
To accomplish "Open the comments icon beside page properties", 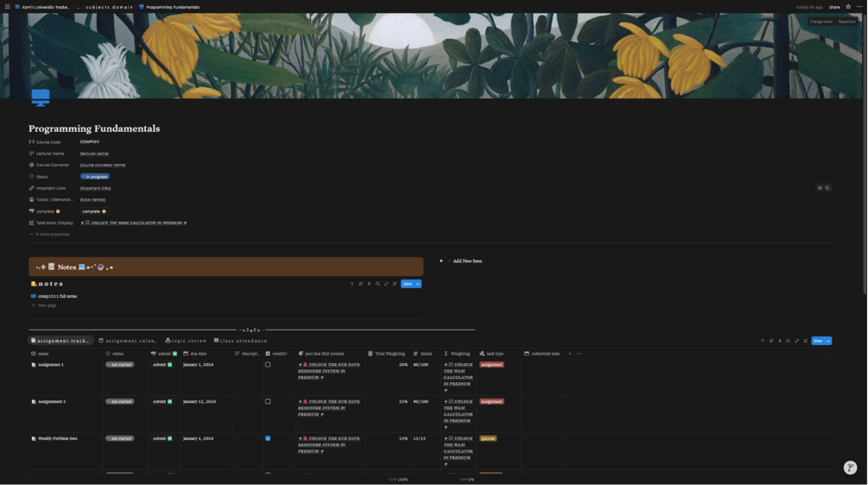I will pyautogui.click(x=820, y=188).
